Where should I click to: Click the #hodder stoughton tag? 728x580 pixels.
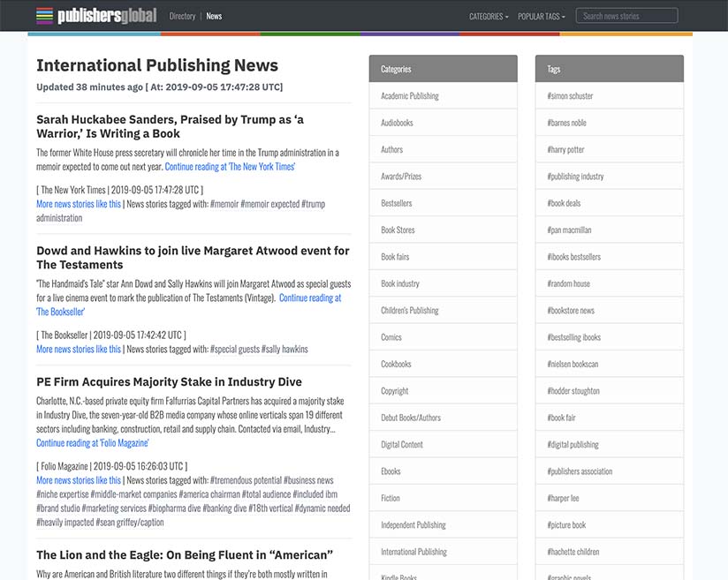coord(609,391)
